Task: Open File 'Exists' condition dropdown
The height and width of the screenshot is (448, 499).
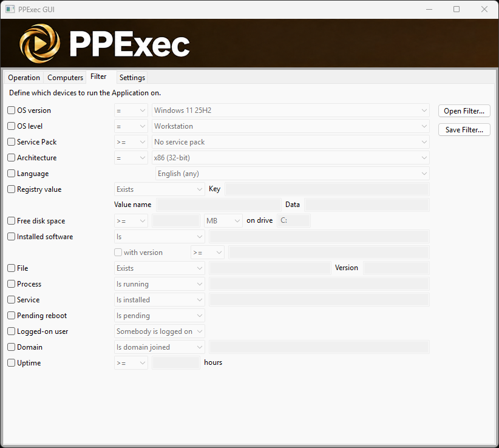Action: pyautogui.click(x=160, y=268)
